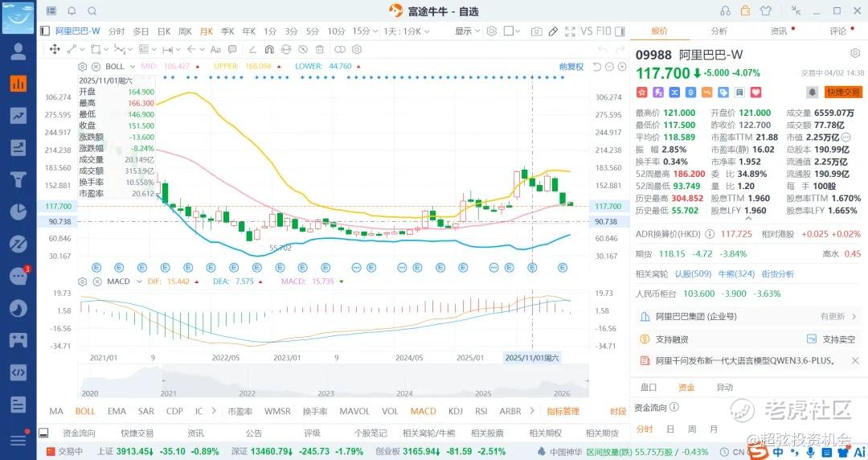Open the 评论 comments tab
The image size is (868, 460).
coord(838,31)
